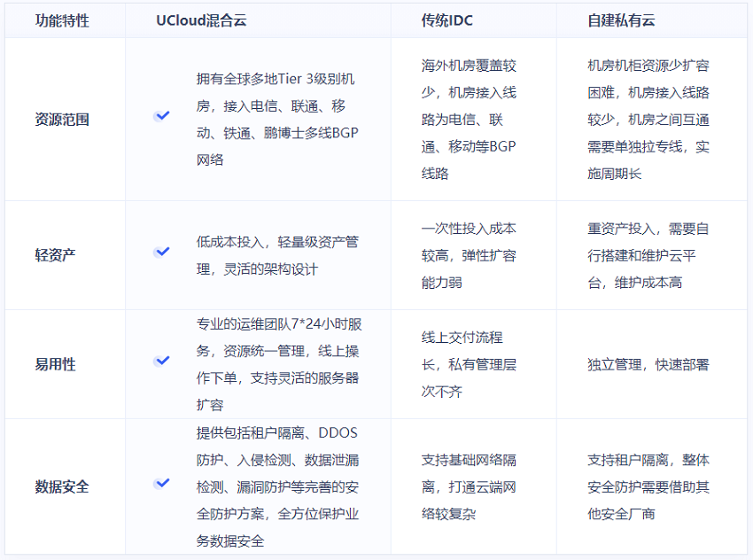Select the UCloud混合云 column header
Viewport: 753px width, 560px height.
coord(201,20)
